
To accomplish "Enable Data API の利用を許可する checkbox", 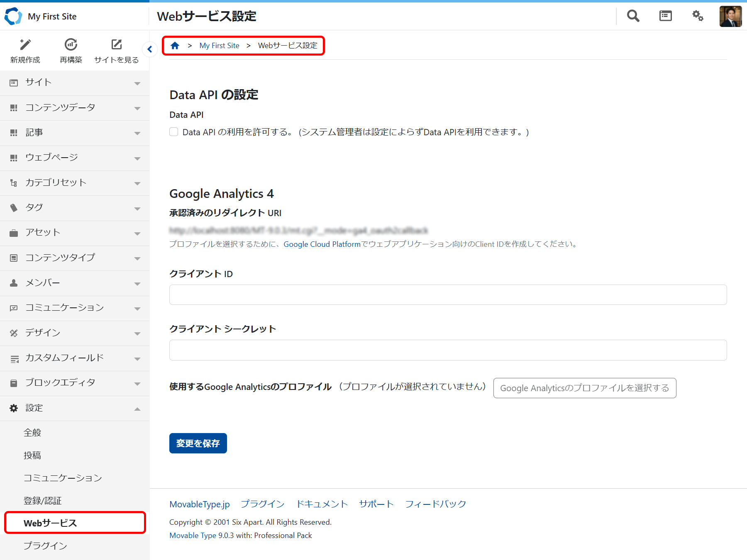I will coord(174,132).
